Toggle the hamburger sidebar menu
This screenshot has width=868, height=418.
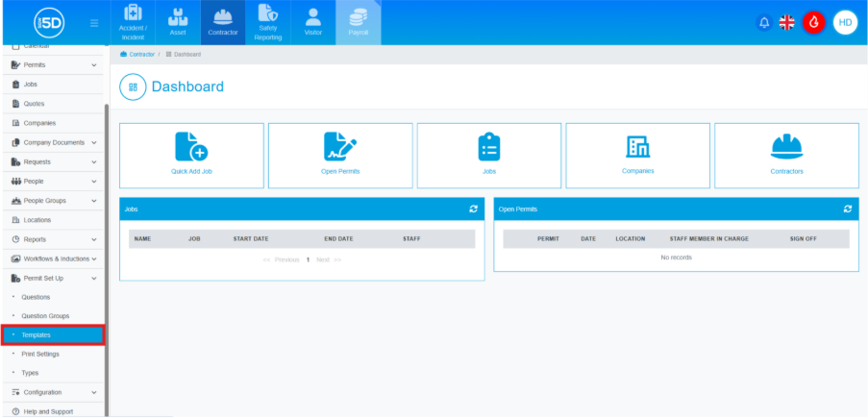click(93, 22)
